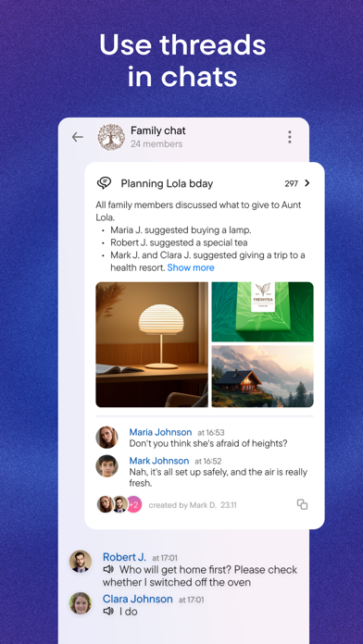Click 'Robert J. suggested a special tea' bullet
Viewport: 363px width, 644px height.
point(179,242)
